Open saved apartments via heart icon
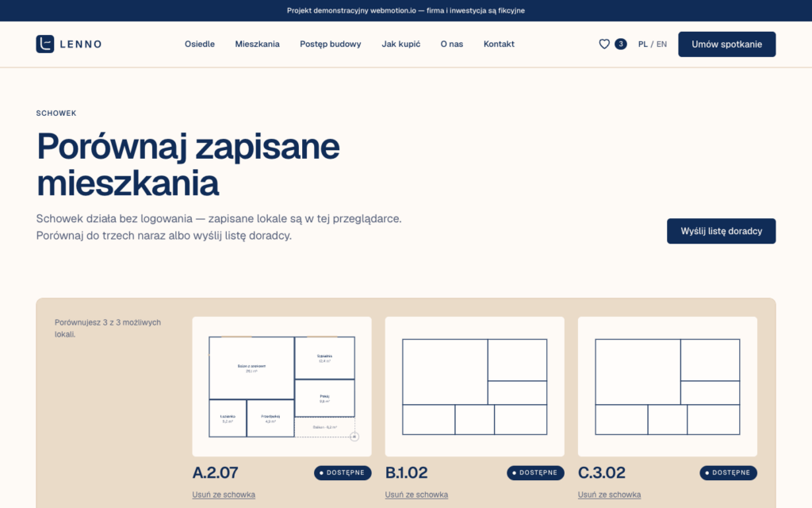 603,44
